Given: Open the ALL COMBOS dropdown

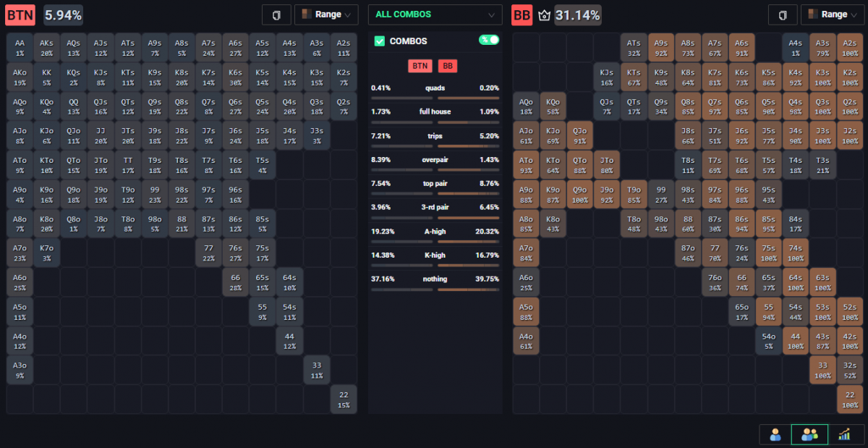Looking at the screenshot, I should 435,14.
